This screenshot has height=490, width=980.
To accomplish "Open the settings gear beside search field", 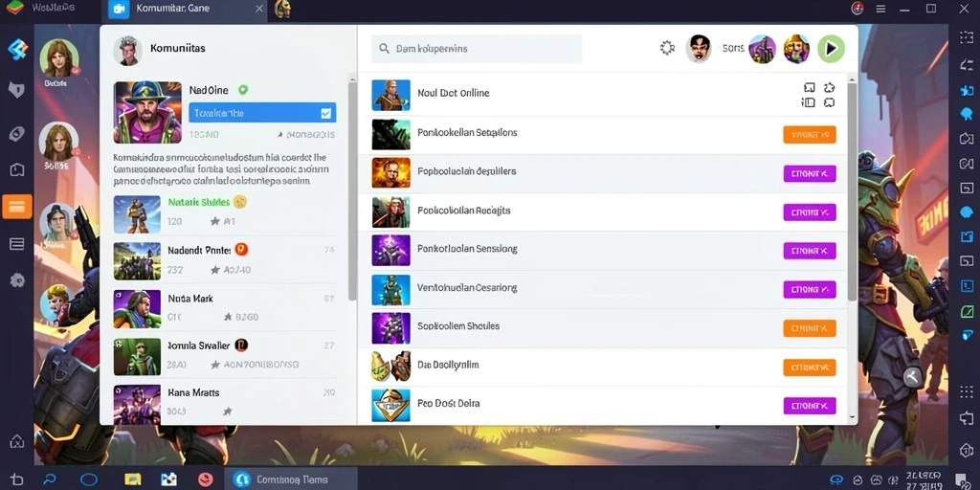I will 667,48.
